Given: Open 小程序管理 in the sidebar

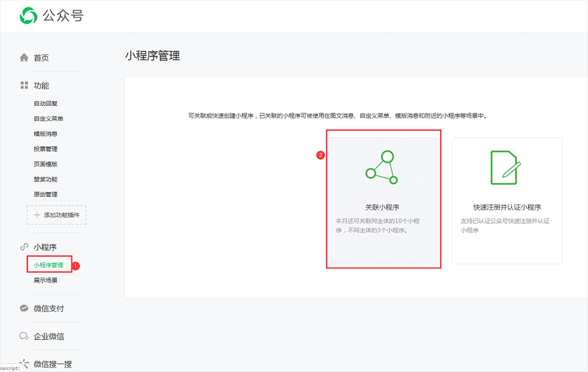Looking at the screenshot, I should click(x=48, y=265).
